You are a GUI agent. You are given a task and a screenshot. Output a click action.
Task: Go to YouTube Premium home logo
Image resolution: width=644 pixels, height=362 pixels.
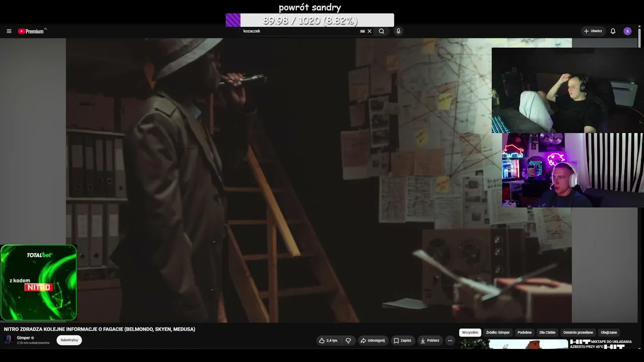pos(32,31)
